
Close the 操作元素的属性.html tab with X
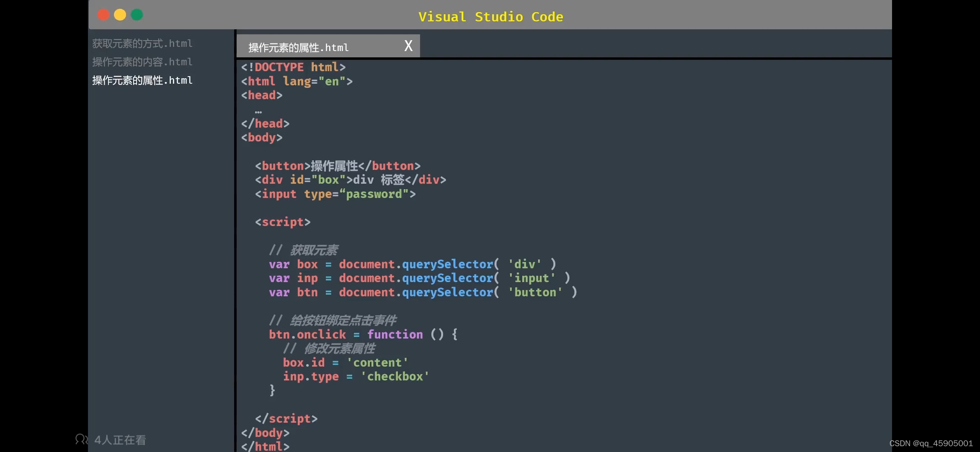pos(408,46)
